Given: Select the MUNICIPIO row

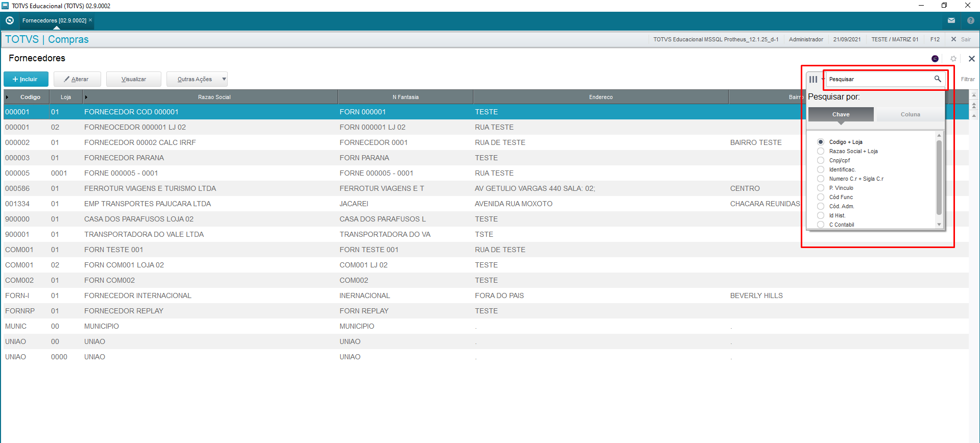Looking at the screenshot, I should click(x=486, y=326).
